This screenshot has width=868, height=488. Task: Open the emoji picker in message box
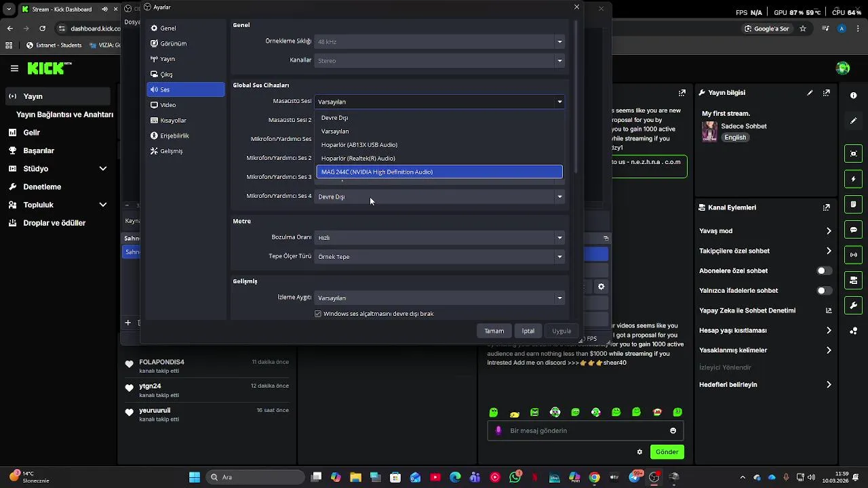673,430
